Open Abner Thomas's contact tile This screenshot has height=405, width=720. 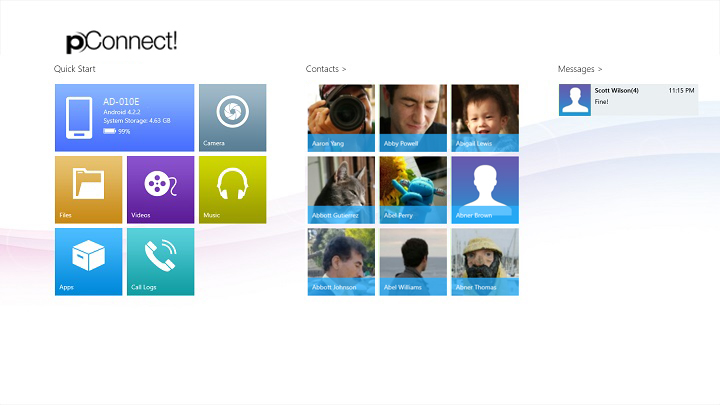tap(485, 262)
